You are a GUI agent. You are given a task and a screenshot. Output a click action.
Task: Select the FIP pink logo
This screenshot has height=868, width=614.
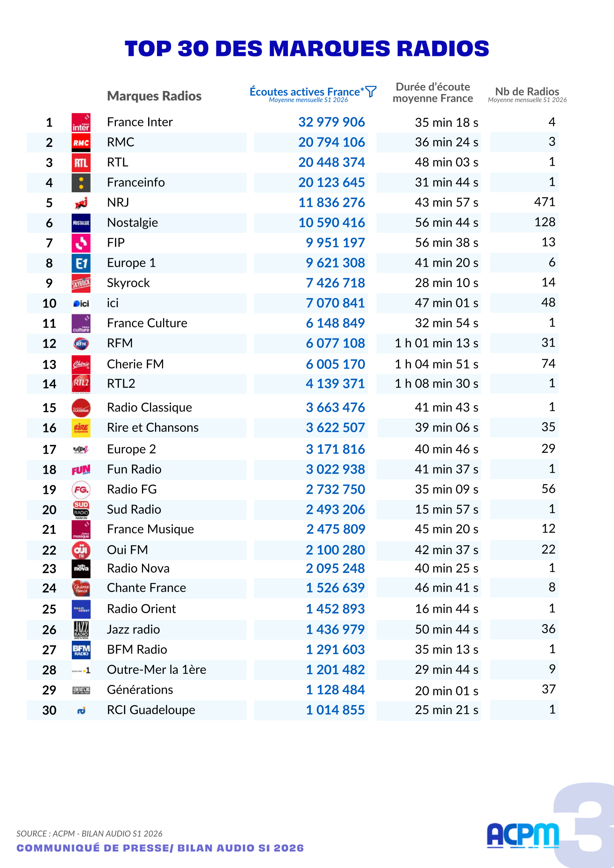click(81, 243)
